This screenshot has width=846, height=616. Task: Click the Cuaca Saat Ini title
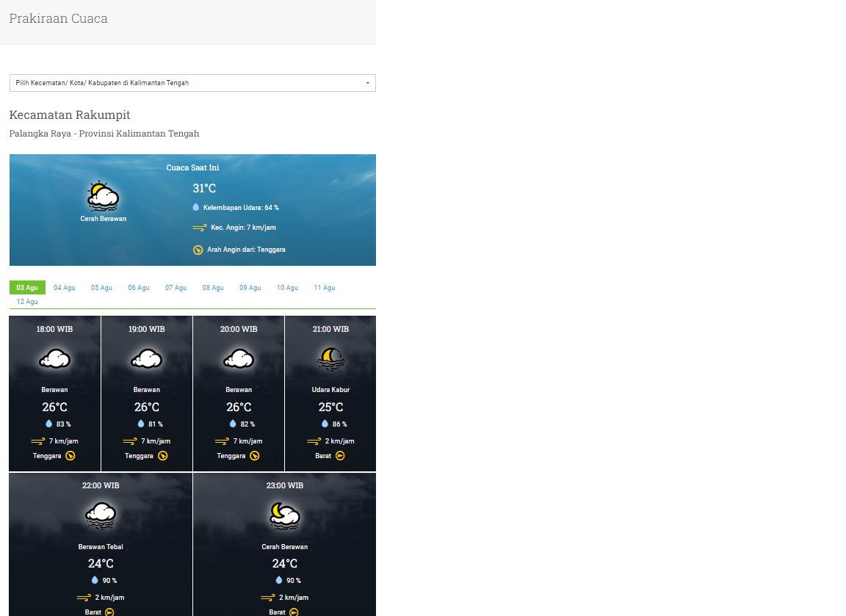click(x=192, y=167)
